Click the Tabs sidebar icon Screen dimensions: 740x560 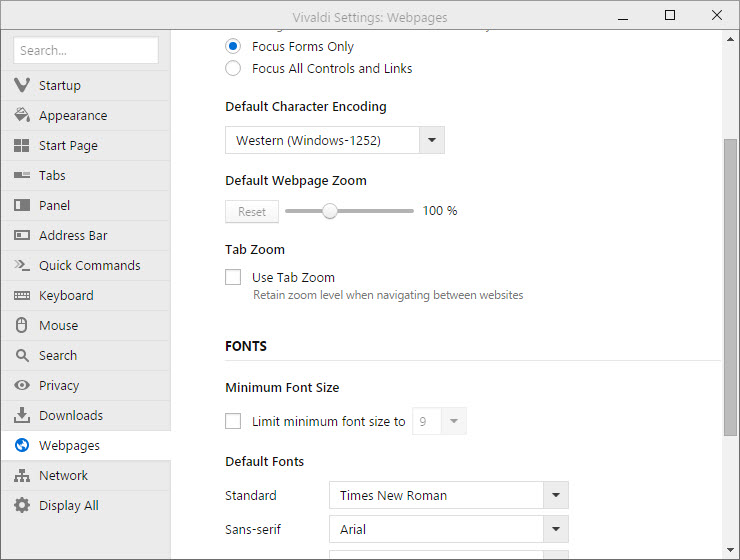pyautogui.click(x=22, y=176)
